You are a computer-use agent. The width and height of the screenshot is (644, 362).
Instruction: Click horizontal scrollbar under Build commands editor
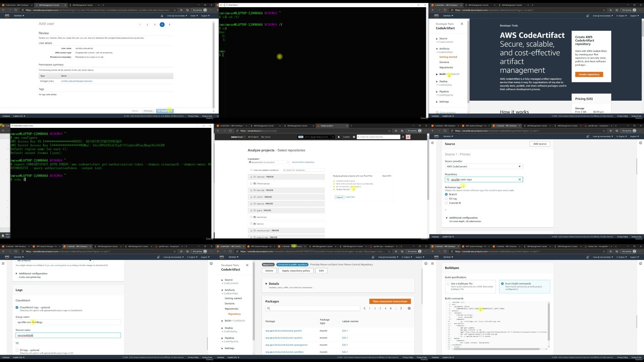point(497,349)
